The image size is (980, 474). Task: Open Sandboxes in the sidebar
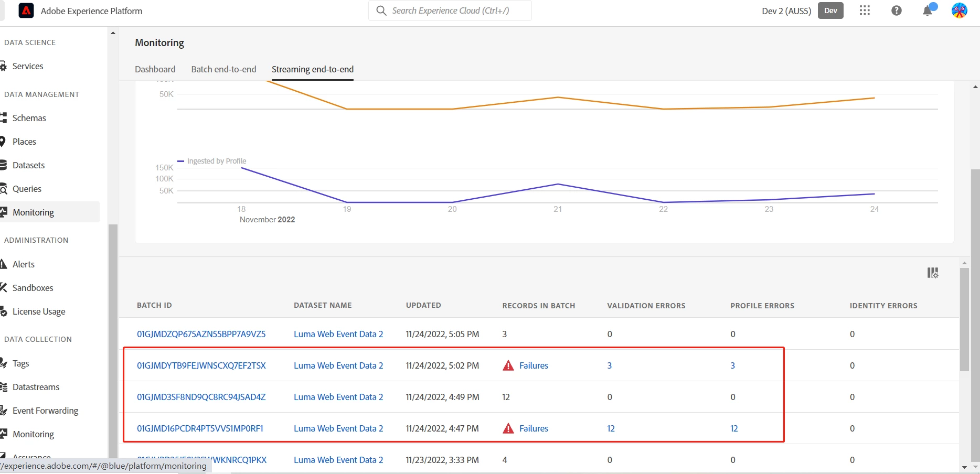[33, 288]
